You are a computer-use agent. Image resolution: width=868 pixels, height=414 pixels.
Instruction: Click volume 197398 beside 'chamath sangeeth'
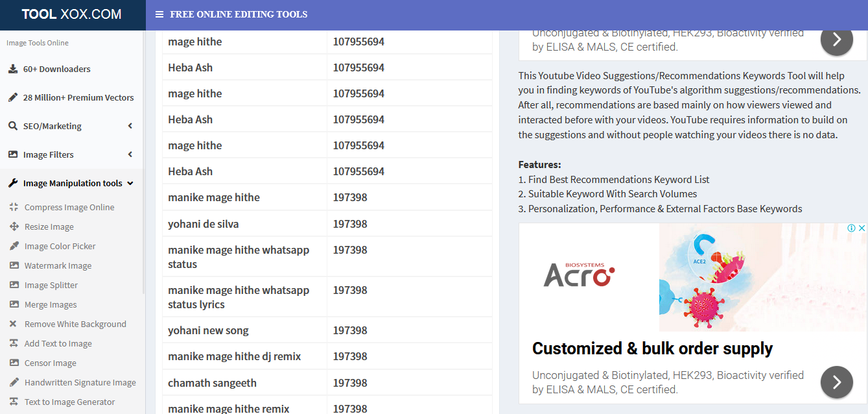(x=350, y=383)
